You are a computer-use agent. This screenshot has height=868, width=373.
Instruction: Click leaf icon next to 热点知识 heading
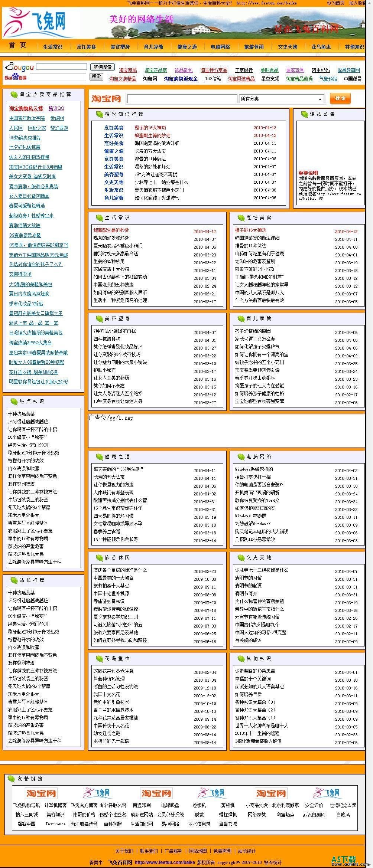click(14, 402)
